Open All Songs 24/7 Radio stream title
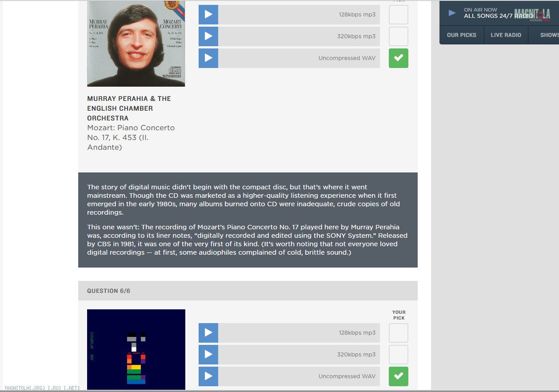The width and height of the screenshot is (559, 392). pos(499,16)
